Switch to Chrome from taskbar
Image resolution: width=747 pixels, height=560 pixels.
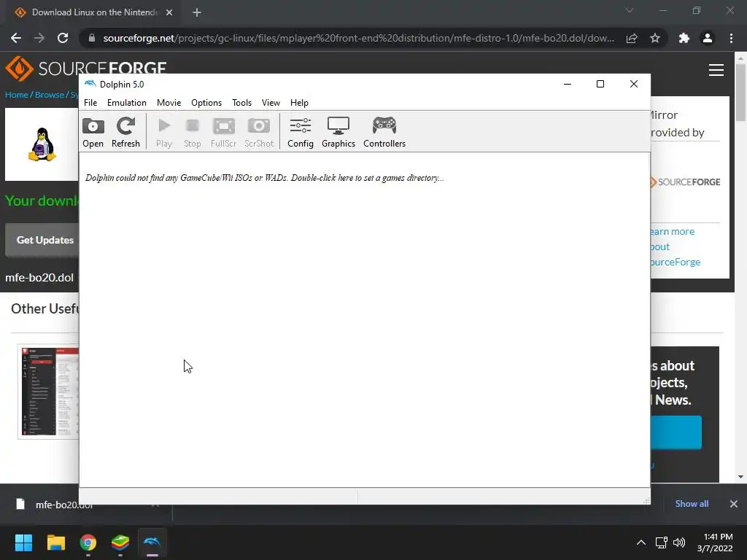[x=88, y=542]
